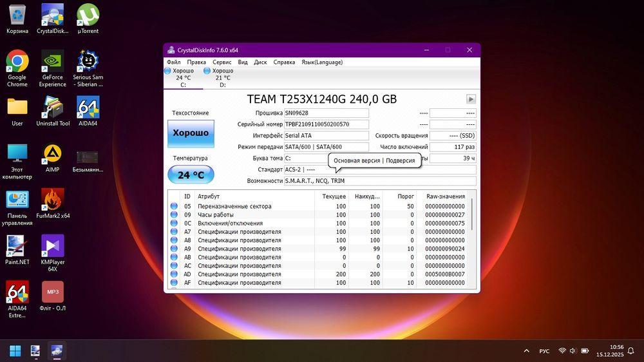The height and width of the screenshot is (362, 644).
Task: Select the AIDA64 desktop shortcut
Action: [x=88, y=111]
